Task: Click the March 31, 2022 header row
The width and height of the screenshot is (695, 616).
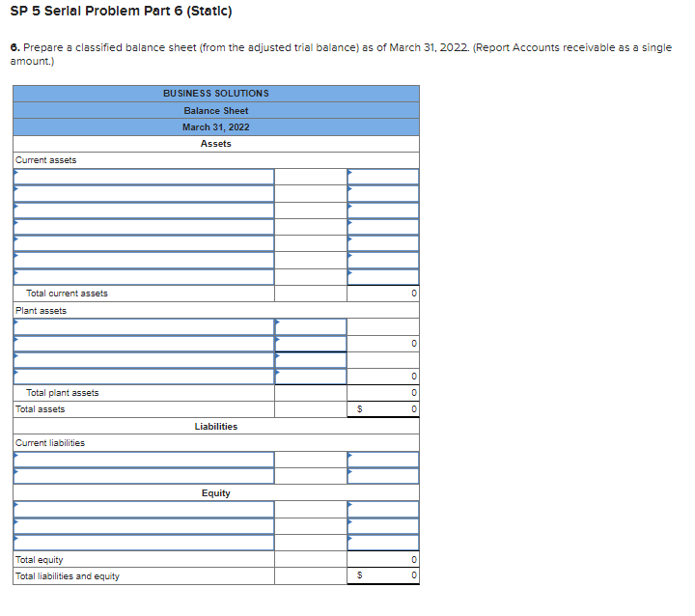Action: click(x=216, y=127)
